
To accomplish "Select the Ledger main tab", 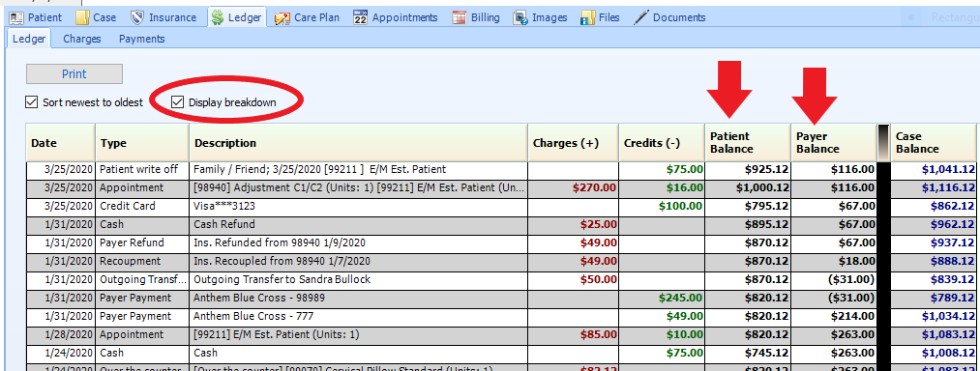I will click(x=237, y=17).
